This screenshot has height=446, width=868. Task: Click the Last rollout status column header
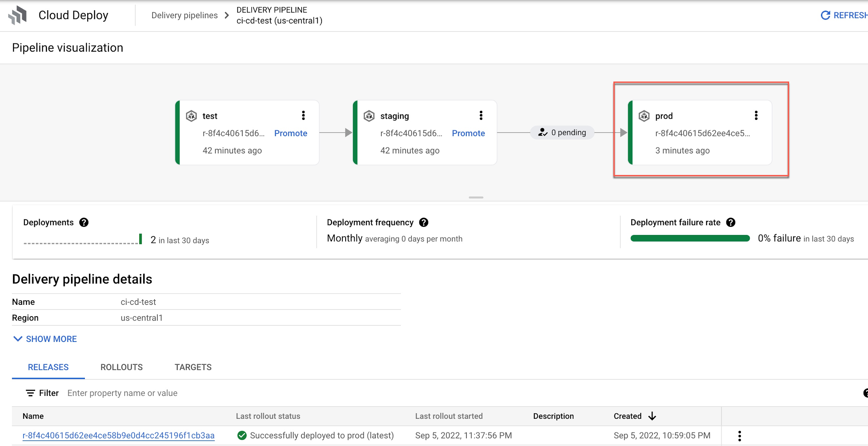[x=268, y=416]
